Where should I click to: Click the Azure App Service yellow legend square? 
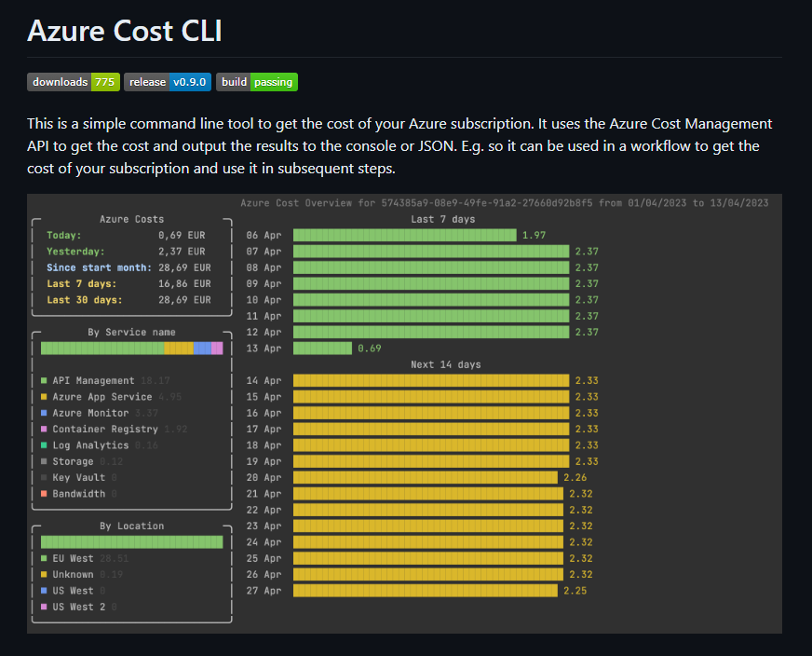tap(44, 396)
